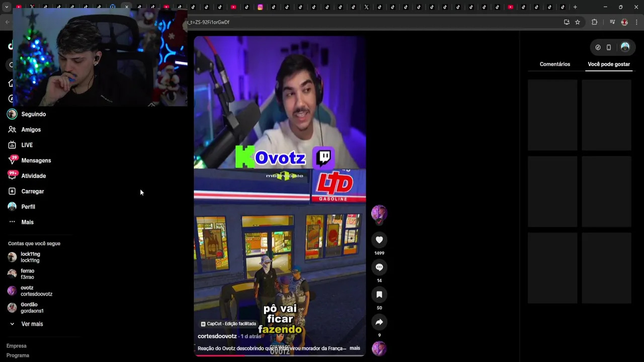Expand the followed accounts with Ver mais
Image resolution: width=644 pixels, height=362 pixels.
tap(26, 324)
